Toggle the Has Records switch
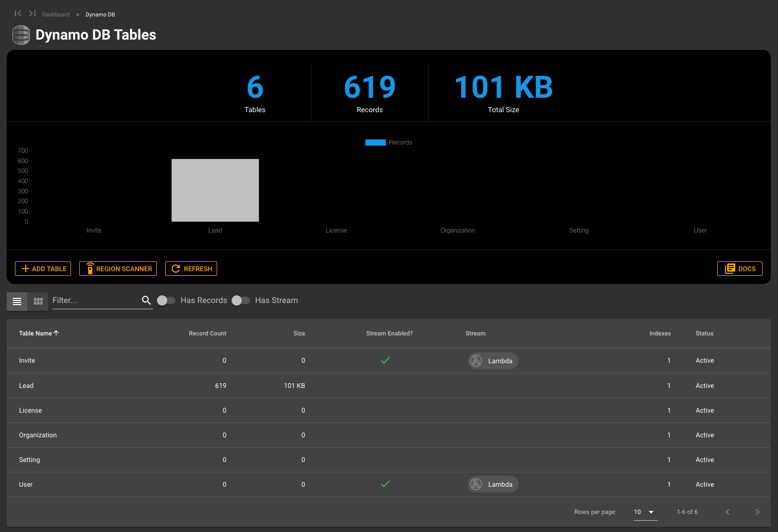This screenshot has height=532, width=778. point(166,300)
